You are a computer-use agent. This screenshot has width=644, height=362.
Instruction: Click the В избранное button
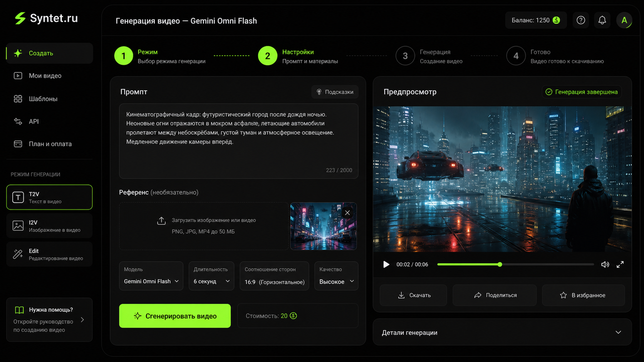click(x=583, y=295)
